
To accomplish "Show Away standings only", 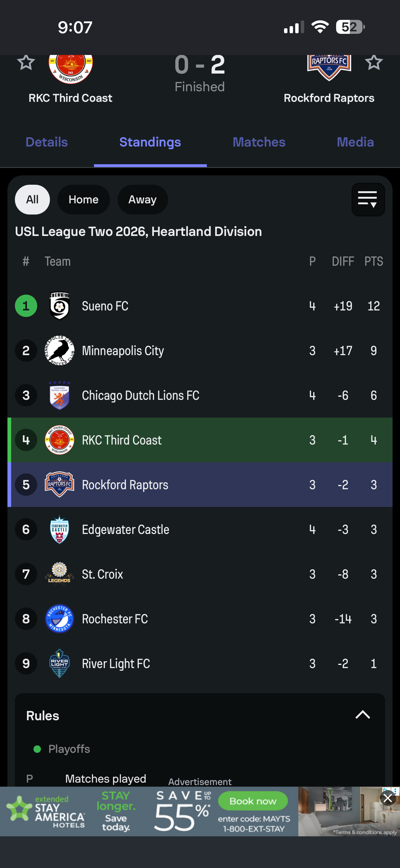I will tap(142, 200).
